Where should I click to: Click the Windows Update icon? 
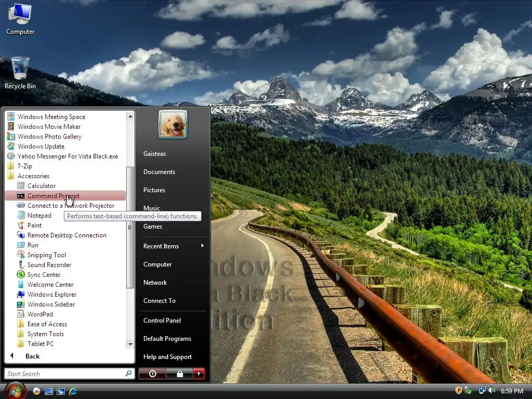click(11, 146)
